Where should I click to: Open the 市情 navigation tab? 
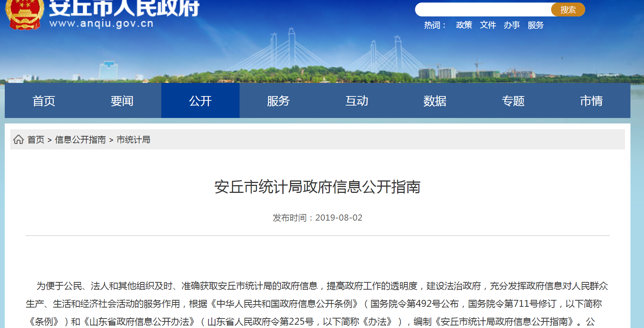591,100
